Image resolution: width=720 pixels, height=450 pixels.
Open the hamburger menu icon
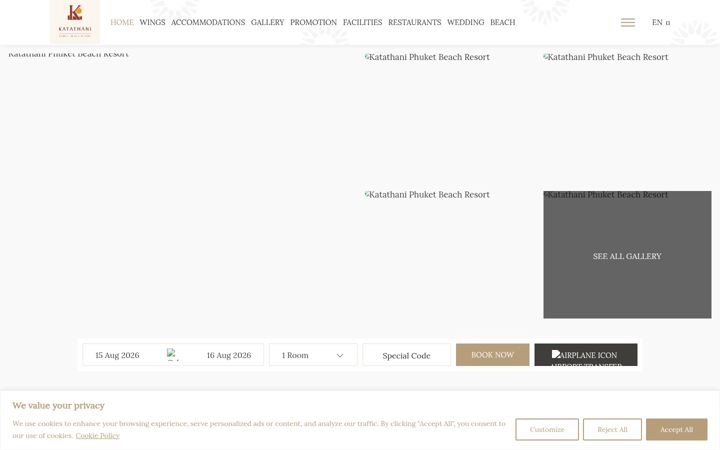[628, 22]
